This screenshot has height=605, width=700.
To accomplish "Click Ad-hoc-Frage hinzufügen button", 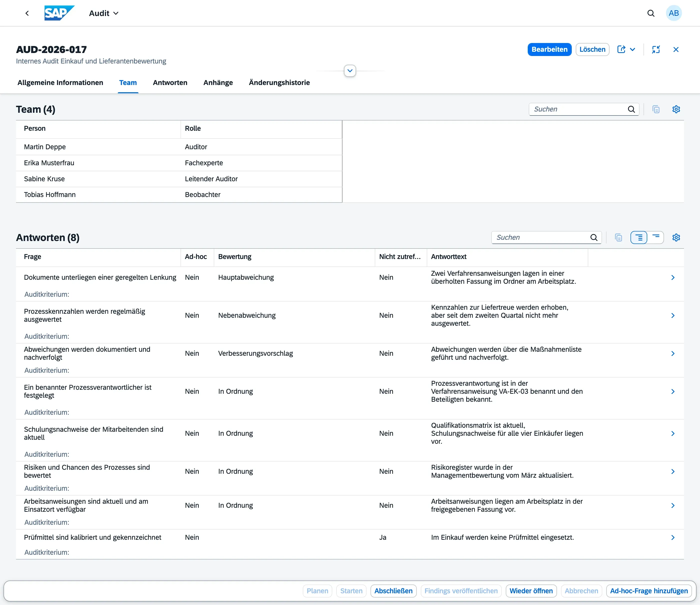I will [649, 591].
